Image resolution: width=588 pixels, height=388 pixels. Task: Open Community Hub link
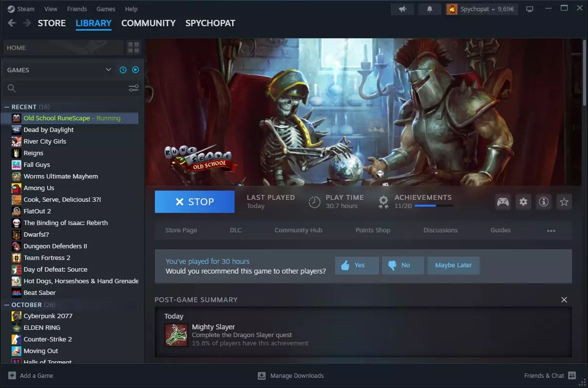point(298,230)
